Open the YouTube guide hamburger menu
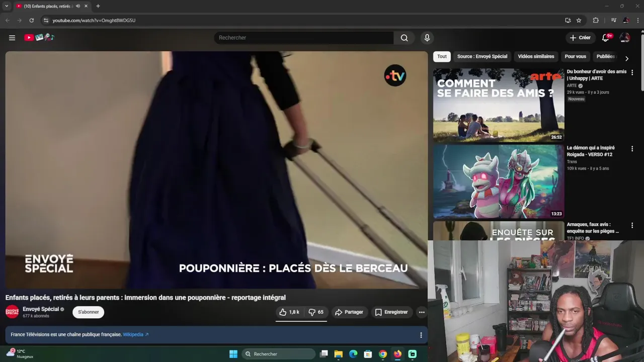This screenshot has height=362, width=644. [12, 38]
